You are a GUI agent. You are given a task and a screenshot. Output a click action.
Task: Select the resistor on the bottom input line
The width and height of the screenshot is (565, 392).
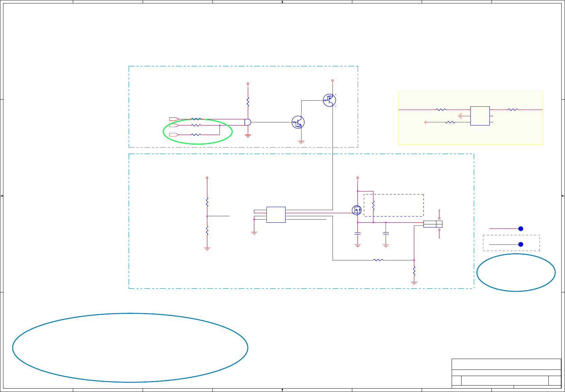(x=196, y=135)
